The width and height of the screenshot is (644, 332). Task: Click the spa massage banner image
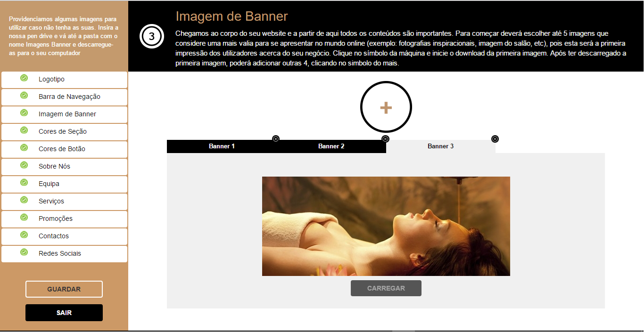tap(386, 226)
